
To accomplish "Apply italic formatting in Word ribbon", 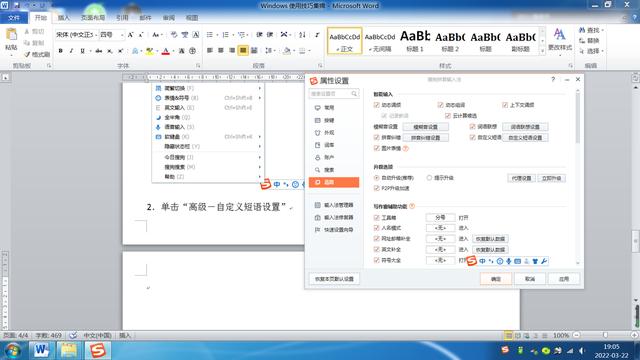I will 71,51.
